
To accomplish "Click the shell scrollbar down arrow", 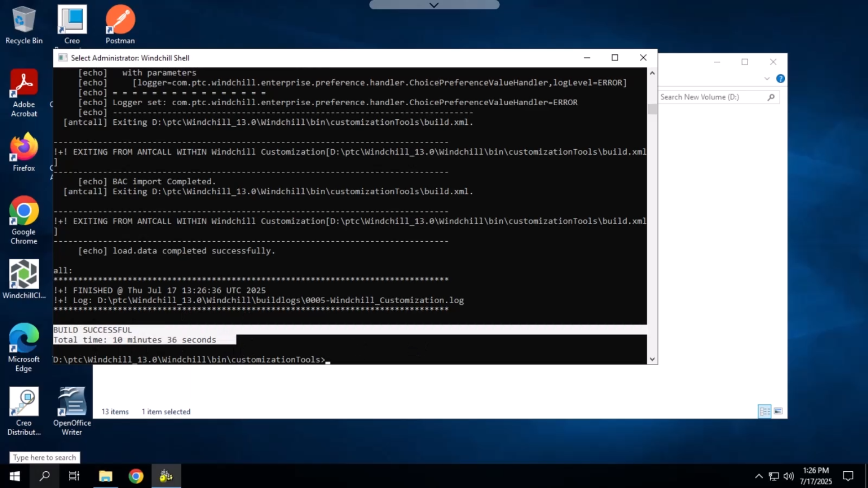I will tap(652, 359).
